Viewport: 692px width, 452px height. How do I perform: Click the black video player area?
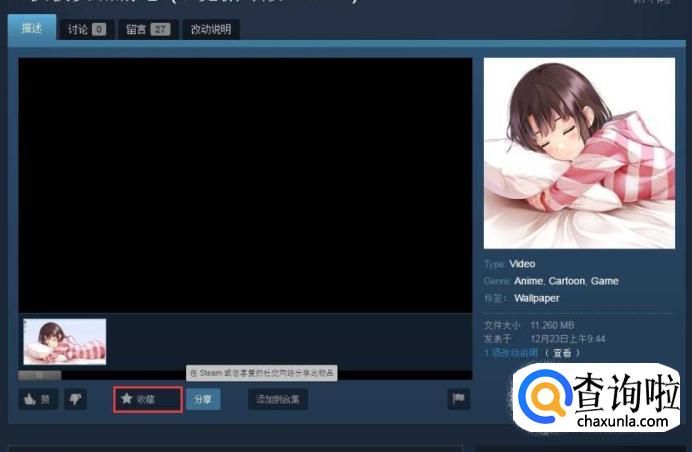tap(245, 185)
